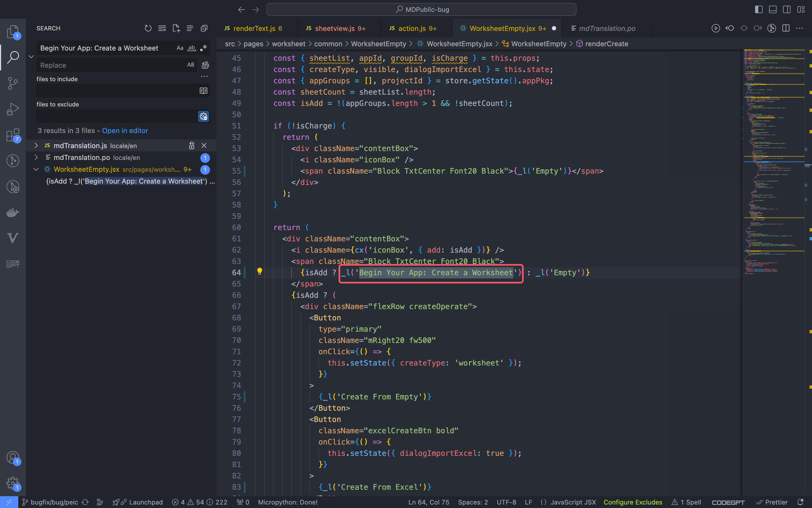Dismiss the mdTranslation.js search result
The image size is (812, 508).
(x=204, y=145)
